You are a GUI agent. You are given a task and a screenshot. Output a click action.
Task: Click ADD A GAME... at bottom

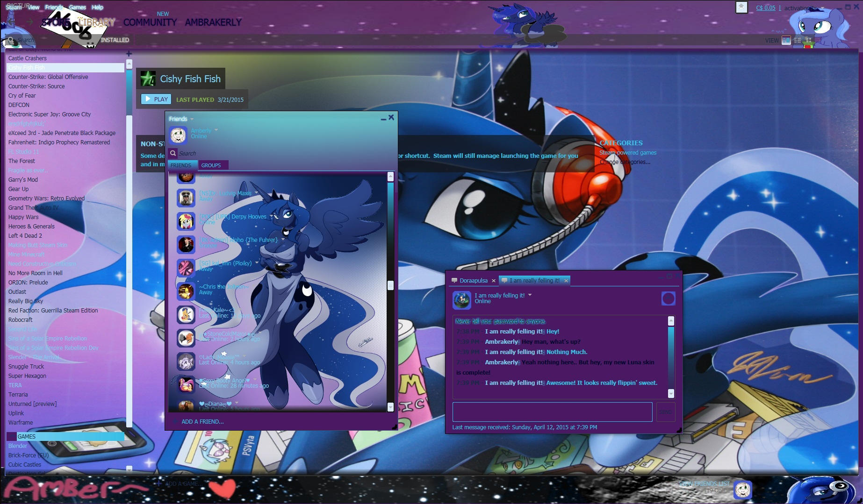tap(184, 484)
